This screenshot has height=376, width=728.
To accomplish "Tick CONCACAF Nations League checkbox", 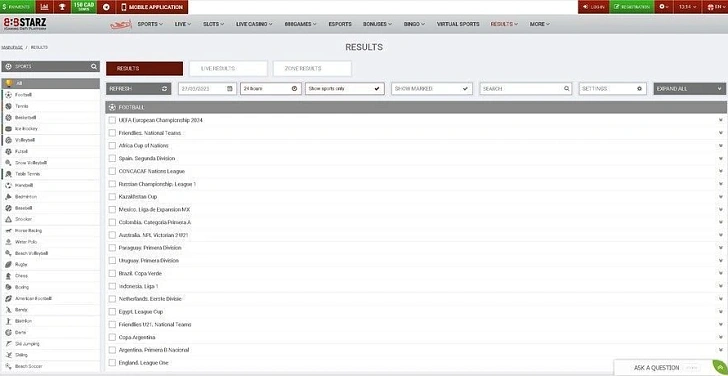I will [112, 171].
